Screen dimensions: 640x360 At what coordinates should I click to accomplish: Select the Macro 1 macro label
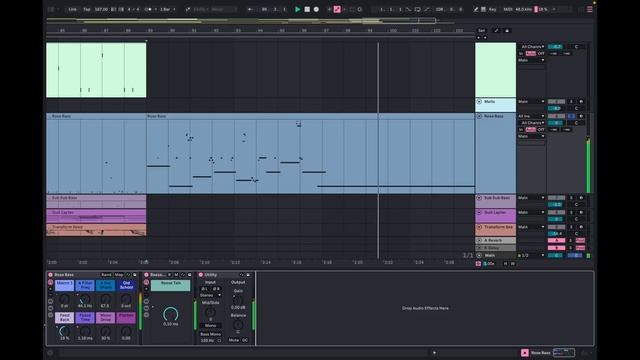click(64, 285)
